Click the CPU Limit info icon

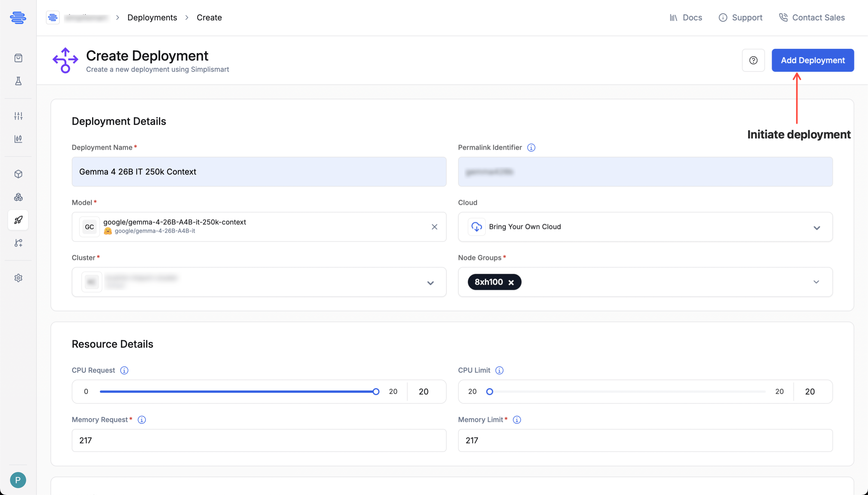click(499, 370)
